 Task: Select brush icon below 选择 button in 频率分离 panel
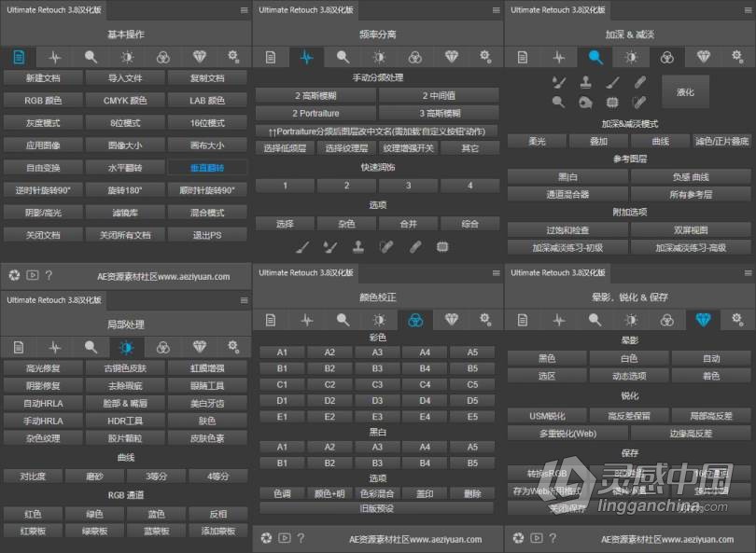pos(302,247)
